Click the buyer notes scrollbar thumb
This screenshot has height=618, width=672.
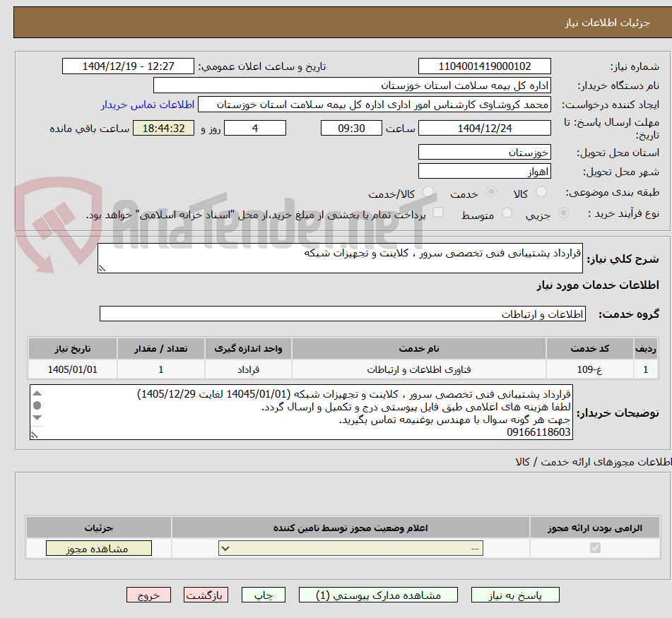[37, 405]
